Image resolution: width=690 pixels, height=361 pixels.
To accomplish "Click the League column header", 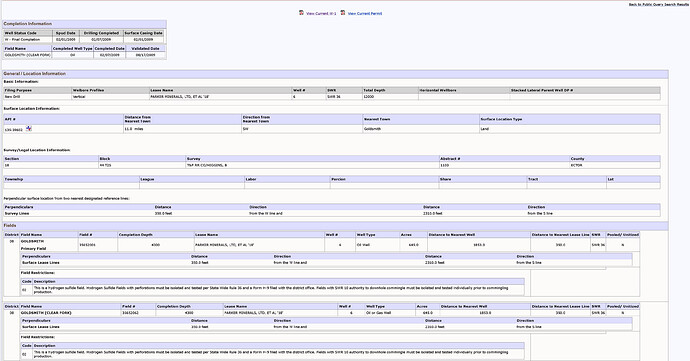I will (192, 179).
